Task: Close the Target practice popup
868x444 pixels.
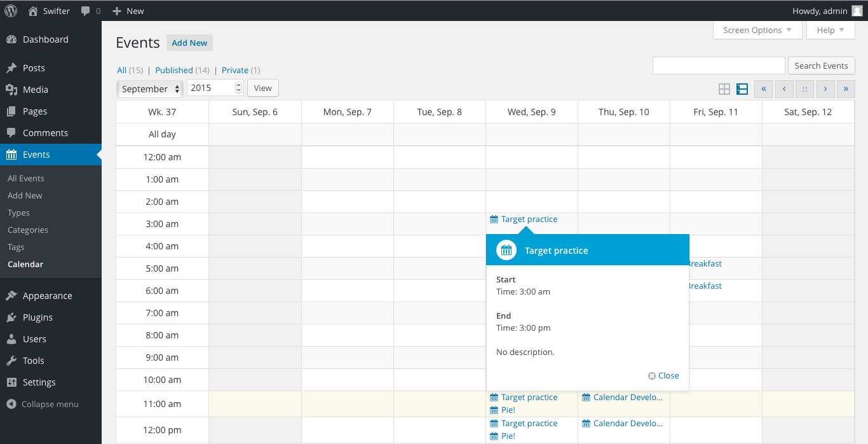Action: click(663, 375)
